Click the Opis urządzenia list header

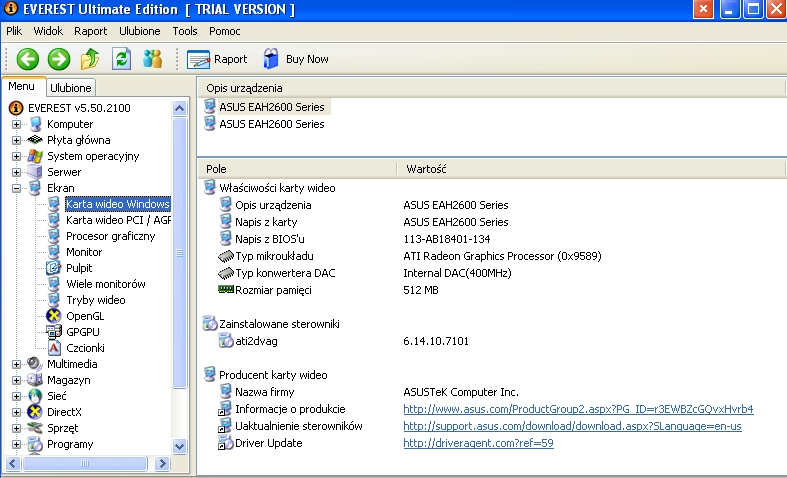click(x=491, y=88)
